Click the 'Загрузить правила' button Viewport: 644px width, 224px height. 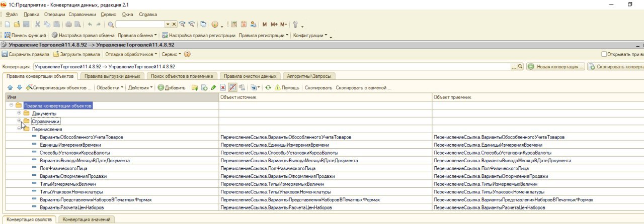click(x=77, y=54)
